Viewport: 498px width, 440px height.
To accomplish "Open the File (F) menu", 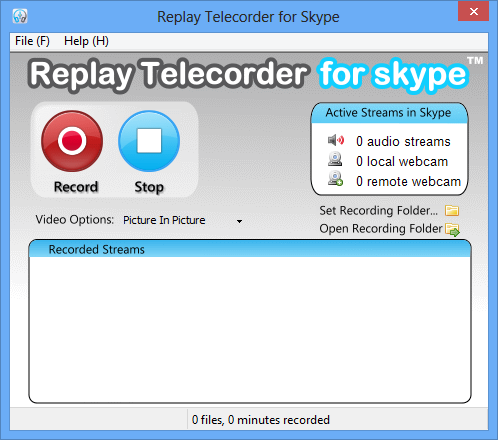I will (x=32, y=41).
